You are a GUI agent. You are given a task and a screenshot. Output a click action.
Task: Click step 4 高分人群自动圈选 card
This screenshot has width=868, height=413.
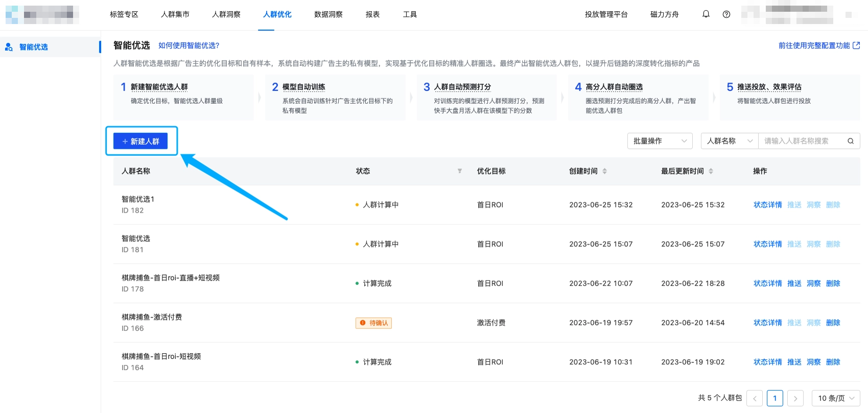pyautogui.click(x=638, y=98)
